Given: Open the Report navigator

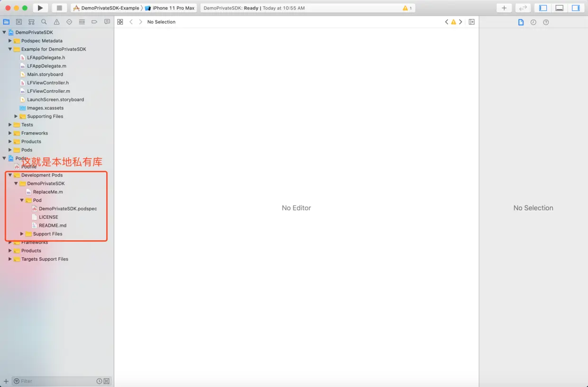Looking at the screenshot, I should [x=107, y=22].
